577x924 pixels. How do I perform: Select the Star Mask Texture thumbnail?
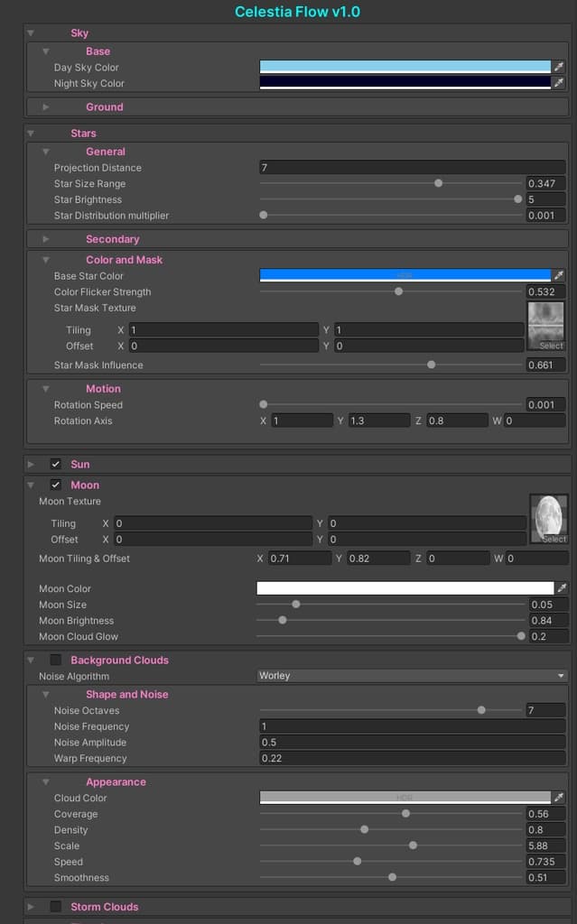(545, 326)
